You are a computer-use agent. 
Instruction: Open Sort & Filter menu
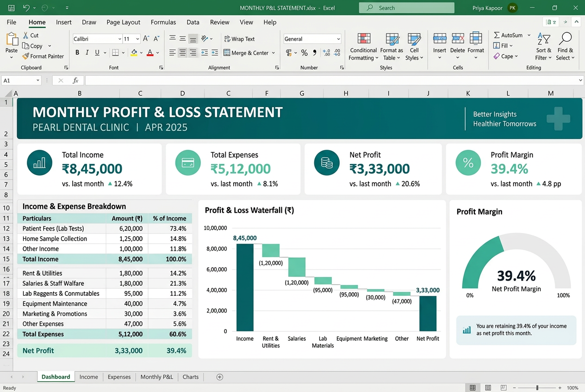click(x=544, y=47)
